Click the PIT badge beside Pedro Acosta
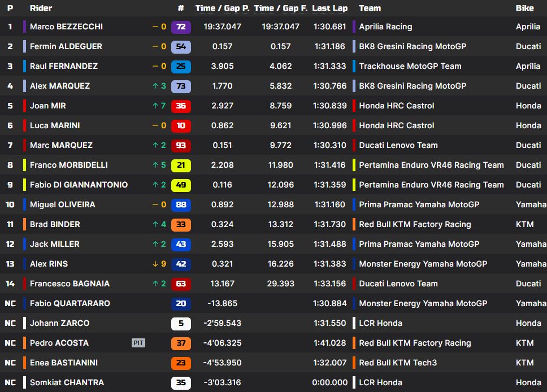Viewport: 547px width, 392px height. tap(138, 343)
